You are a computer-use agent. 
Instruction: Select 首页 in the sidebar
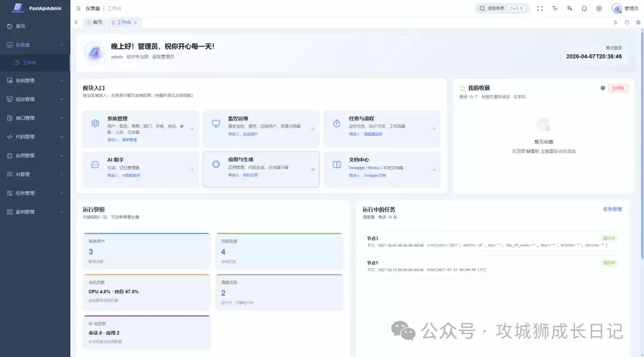(20, 26)
